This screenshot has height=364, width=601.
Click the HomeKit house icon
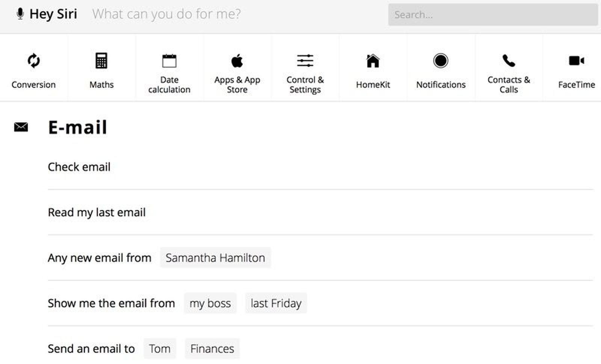(x=373, y=60)
